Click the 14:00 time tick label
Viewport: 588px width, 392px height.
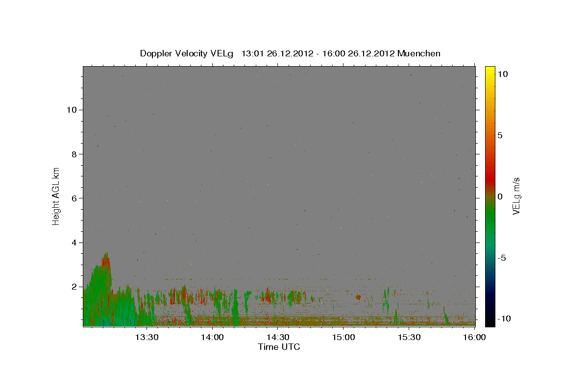coord(213,337)
